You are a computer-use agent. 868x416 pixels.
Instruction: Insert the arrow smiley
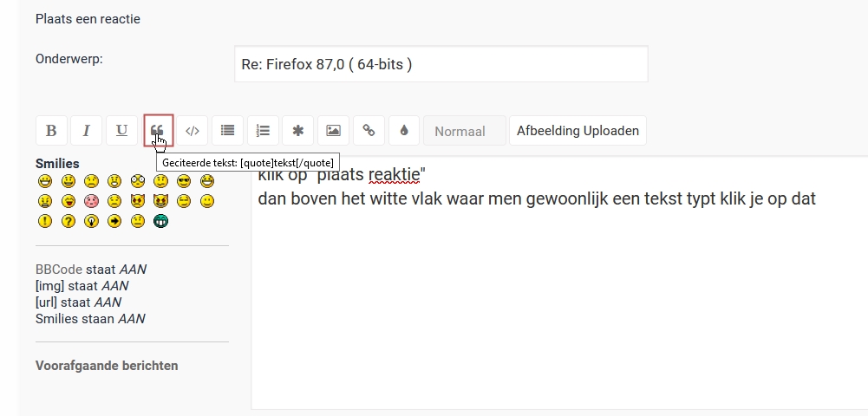[114, 221]
